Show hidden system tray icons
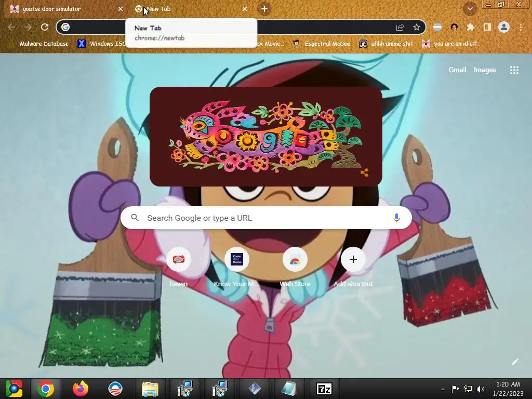Viewport: 532px width, 399px height. click(x=443, y=389)
